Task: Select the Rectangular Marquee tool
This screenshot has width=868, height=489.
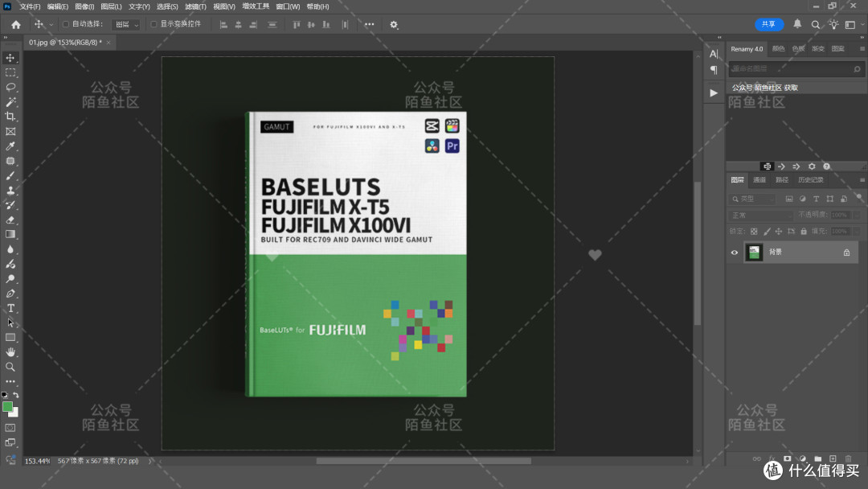Action: click(x=10, y=72)
